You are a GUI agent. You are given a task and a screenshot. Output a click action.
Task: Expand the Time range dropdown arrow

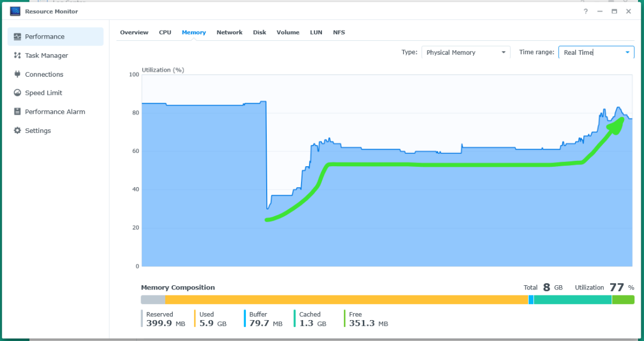[627, 53]
